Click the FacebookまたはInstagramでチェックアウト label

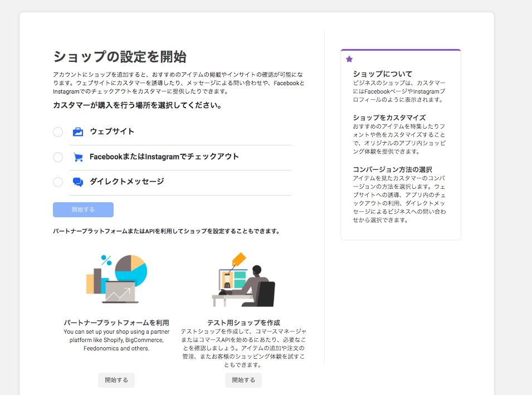pos(164,157)
